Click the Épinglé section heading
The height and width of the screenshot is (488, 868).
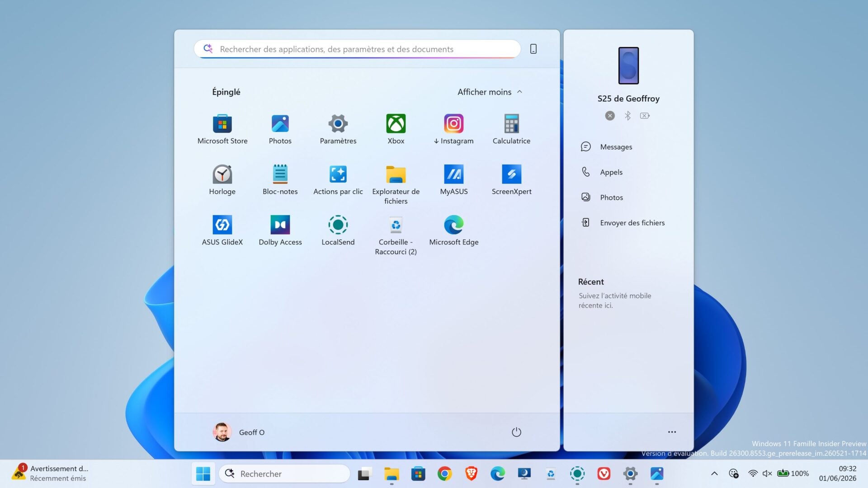226,92
